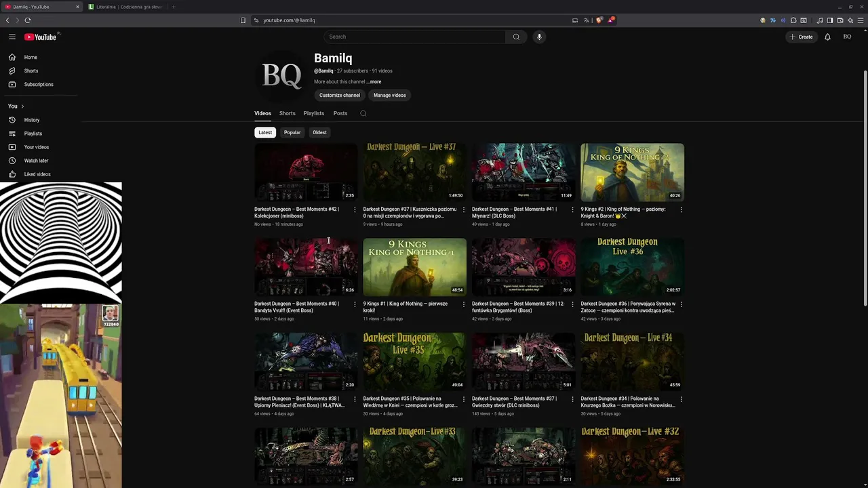Expand channel description with ...more
The height and width of the screenshot is (488, 868).
point(374,82)
